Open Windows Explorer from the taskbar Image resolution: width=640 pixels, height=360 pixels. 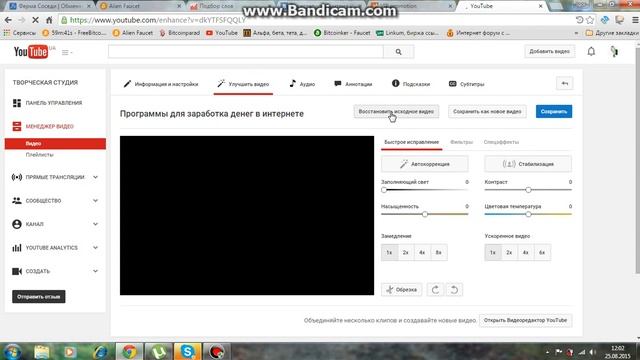42,351
